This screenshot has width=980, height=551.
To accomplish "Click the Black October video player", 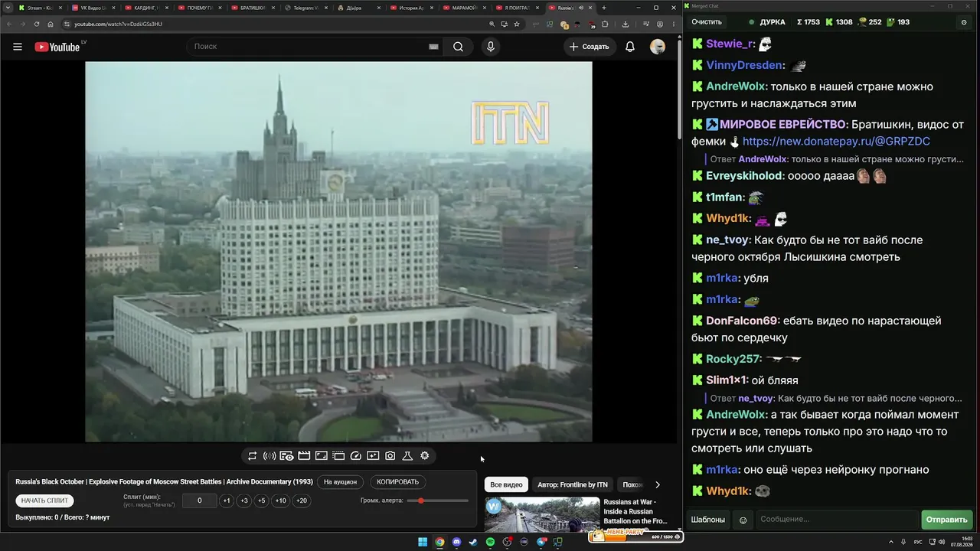I will click(338, 252).
